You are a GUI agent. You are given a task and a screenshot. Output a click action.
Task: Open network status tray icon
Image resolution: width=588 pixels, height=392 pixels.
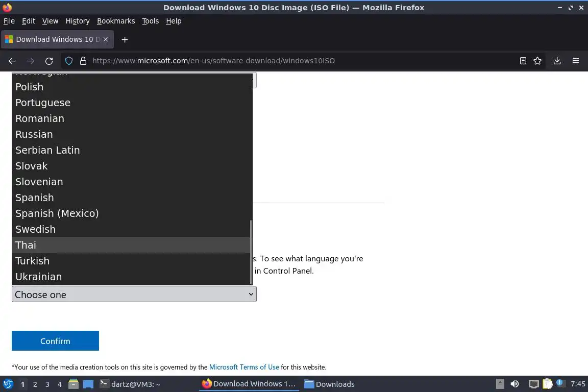(533, 384)
